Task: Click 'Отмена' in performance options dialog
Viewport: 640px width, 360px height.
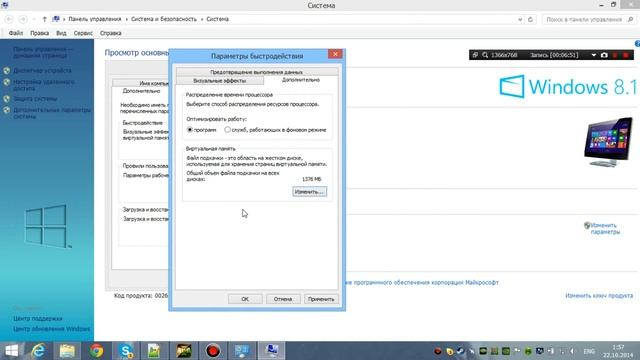Action: point(283,299)
